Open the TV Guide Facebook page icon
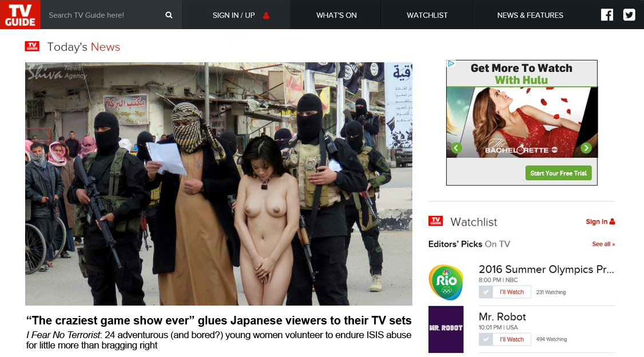 607,15
